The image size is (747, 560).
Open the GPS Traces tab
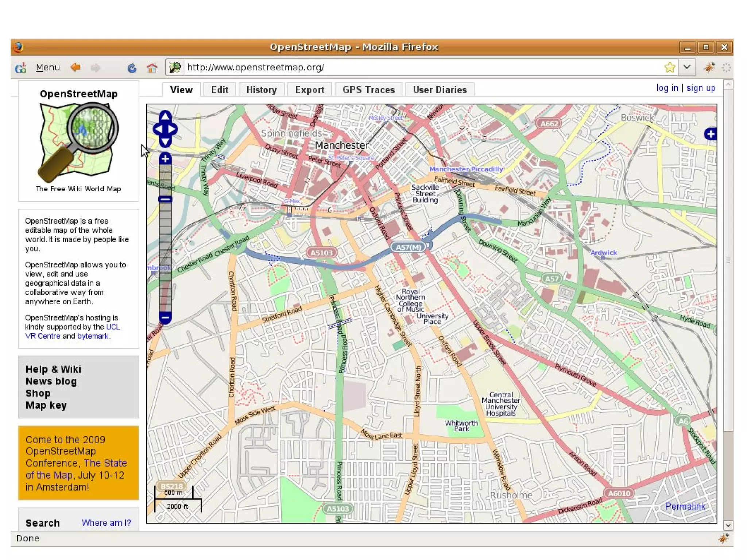(369, 90)
